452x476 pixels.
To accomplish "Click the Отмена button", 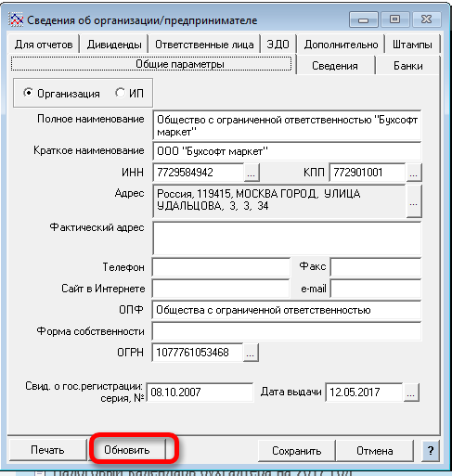I will click(375, 451).
